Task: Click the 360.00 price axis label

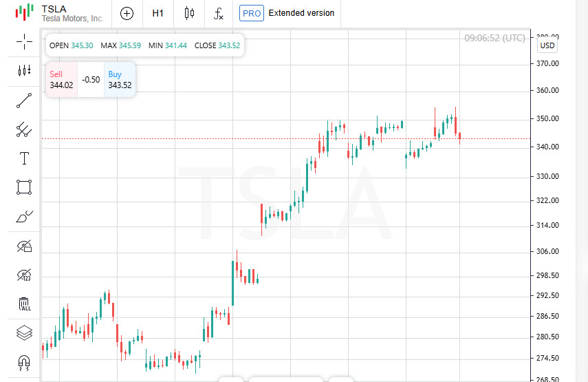Action: [547, 90]
